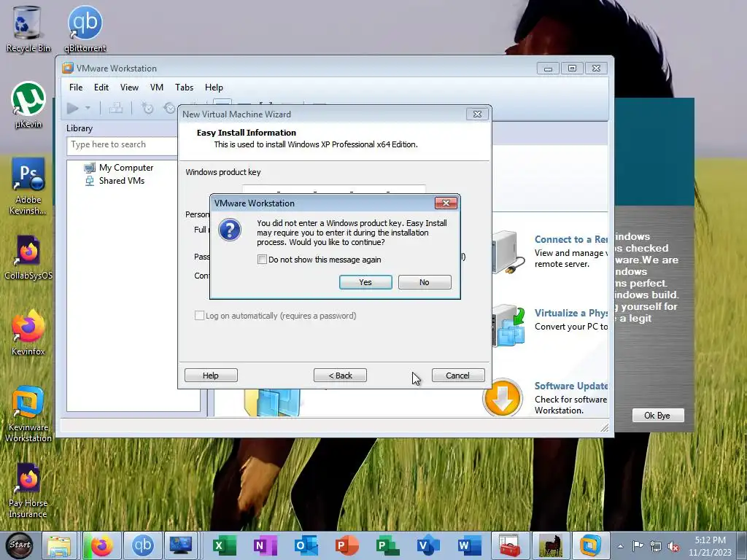Screen dimensions: 747x560
Task: Click the Shared VMs icon
Action: (x=90, y=181)
